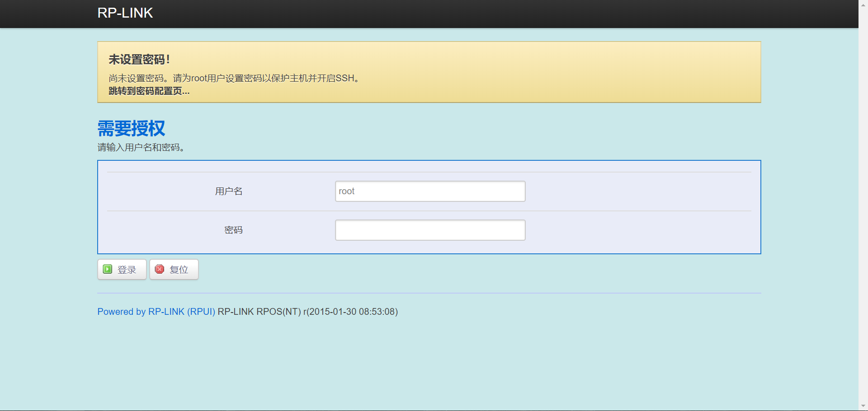This screenshot has width=868, height=411.
Task: Click the 需要授权 heading
Action: 132,128
